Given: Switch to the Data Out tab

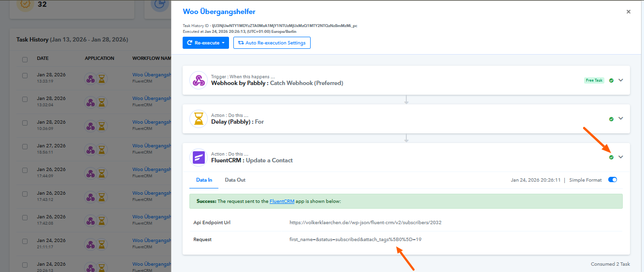Looking at the screenshot, I should pyautogui.click(x=235, y=180).
